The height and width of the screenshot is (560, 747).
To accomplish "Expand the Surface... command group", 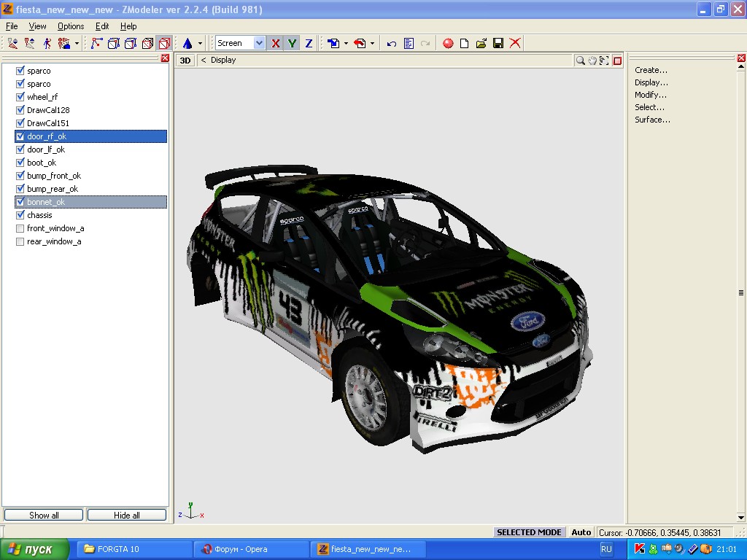I will pyautogui.click(x=652, y=120).
